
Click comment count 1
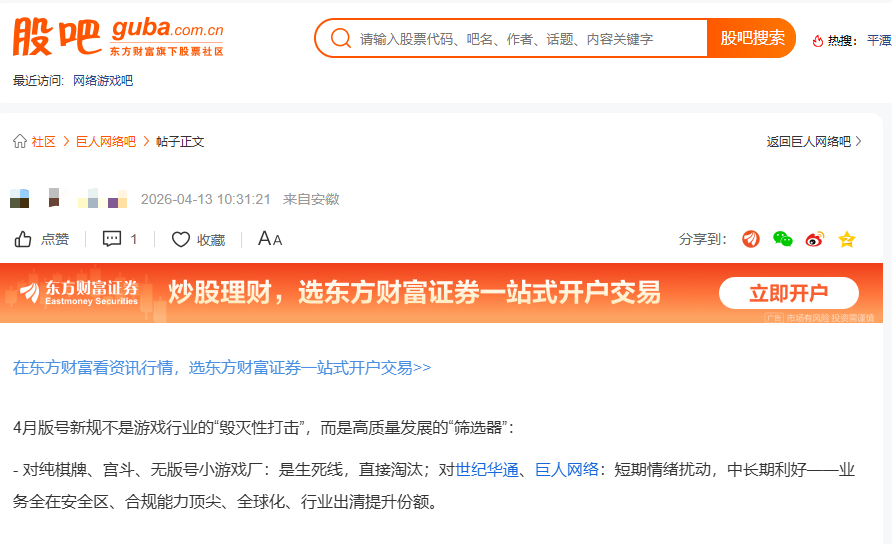click(x=134, y=240)
